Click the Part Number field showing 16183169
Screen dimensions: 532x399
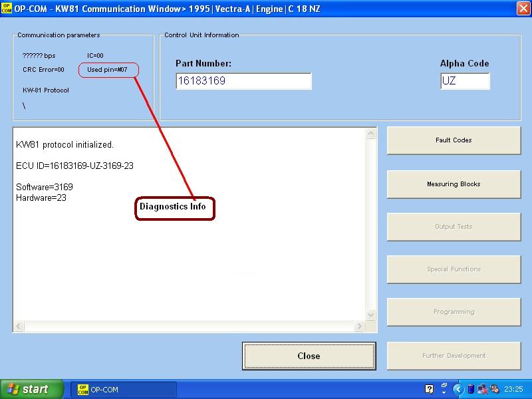tap(243, 81)
